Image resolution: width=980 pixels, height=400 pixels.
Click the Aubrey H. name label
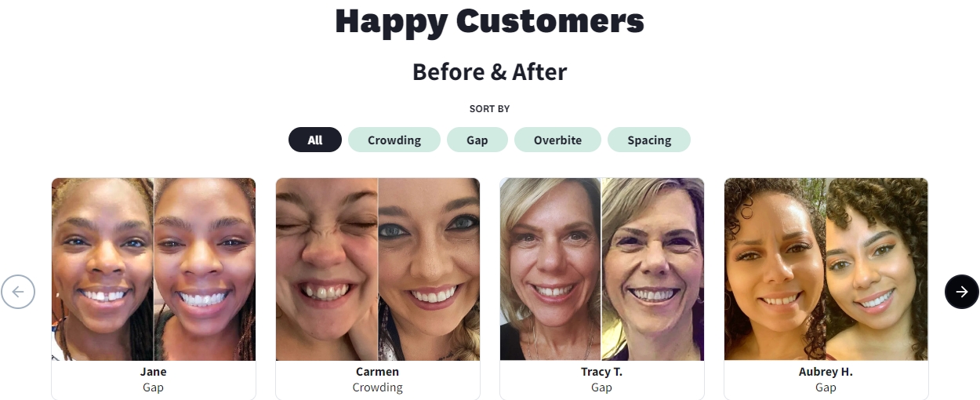(826, 372)
